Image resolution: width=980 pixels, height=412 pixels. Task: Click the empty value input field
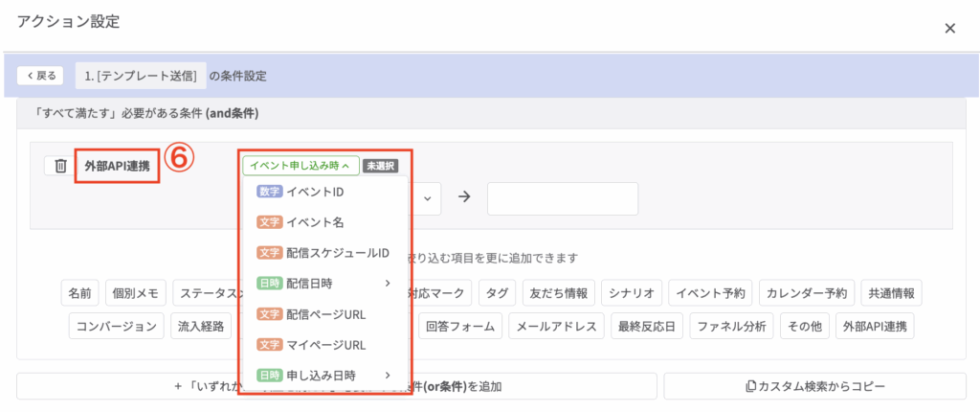tap(562, 198)
